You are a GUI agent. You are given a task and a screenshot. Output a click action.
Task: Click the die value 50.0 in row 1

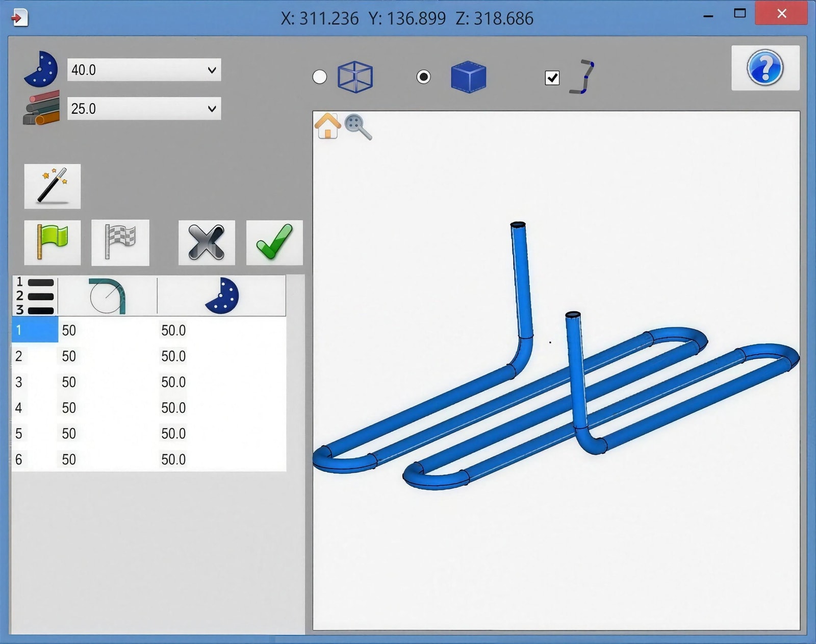173,330
